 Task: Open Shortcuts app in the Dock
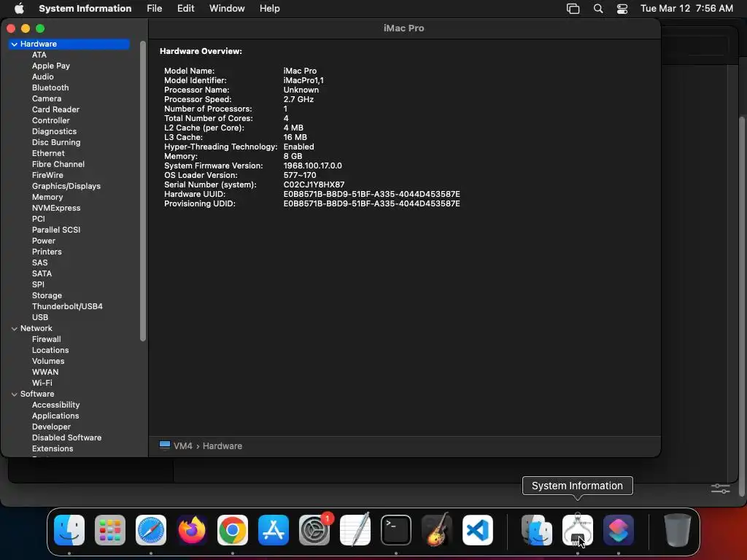pos(619,530)
